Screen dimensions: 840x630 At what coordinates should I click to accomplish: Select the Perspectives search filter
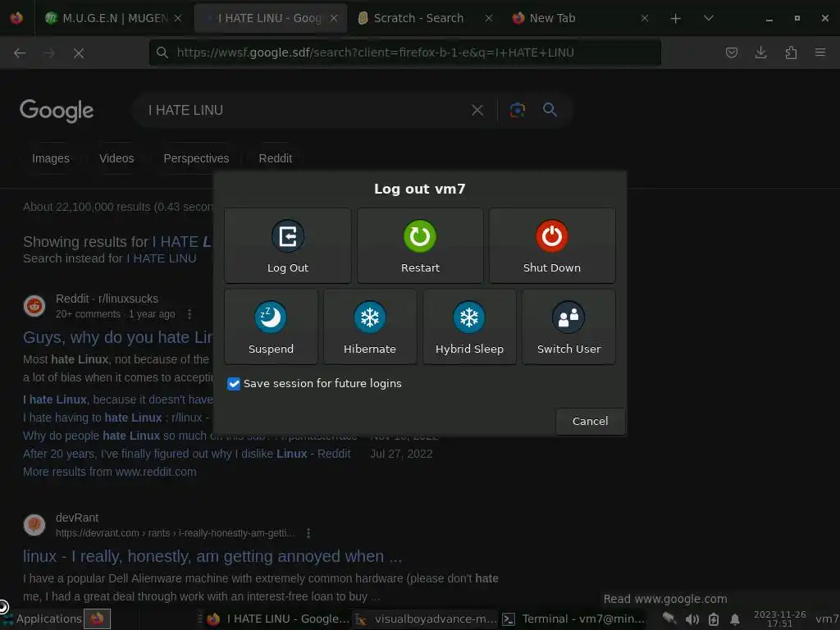click(196, 158)
